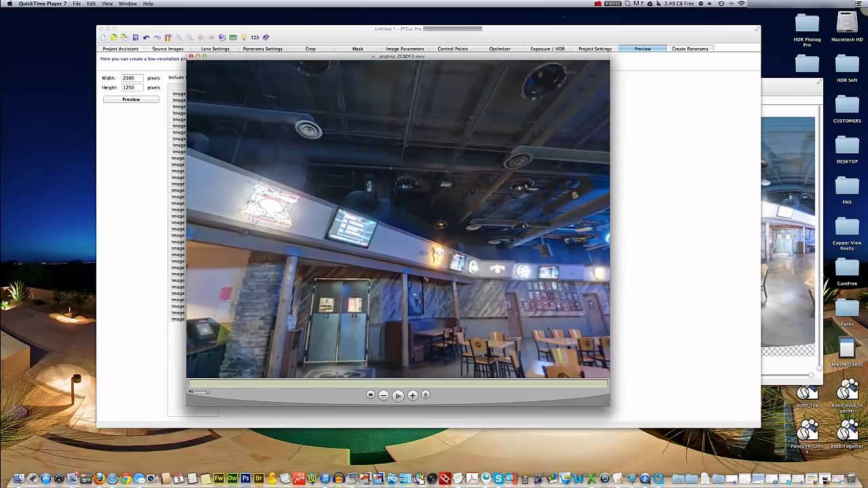This screenshot has height=488, width=868.
Task: Open the QuickTime Player 7 application menu
Action: (43, 4)
